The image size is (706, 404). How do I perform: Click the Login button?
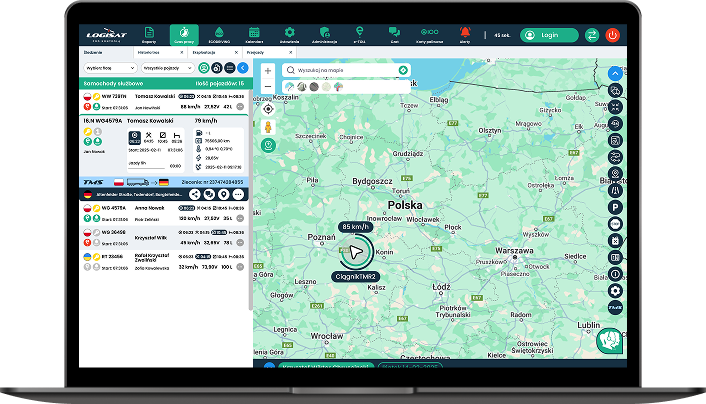[x=549, y=35]
